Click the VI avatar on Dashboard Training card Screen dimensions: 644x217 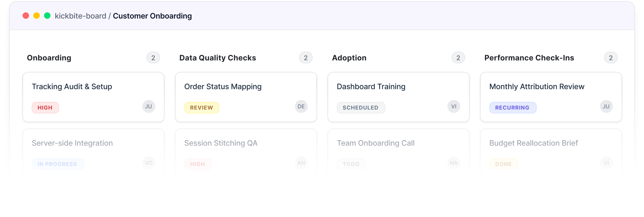(454, 107)
